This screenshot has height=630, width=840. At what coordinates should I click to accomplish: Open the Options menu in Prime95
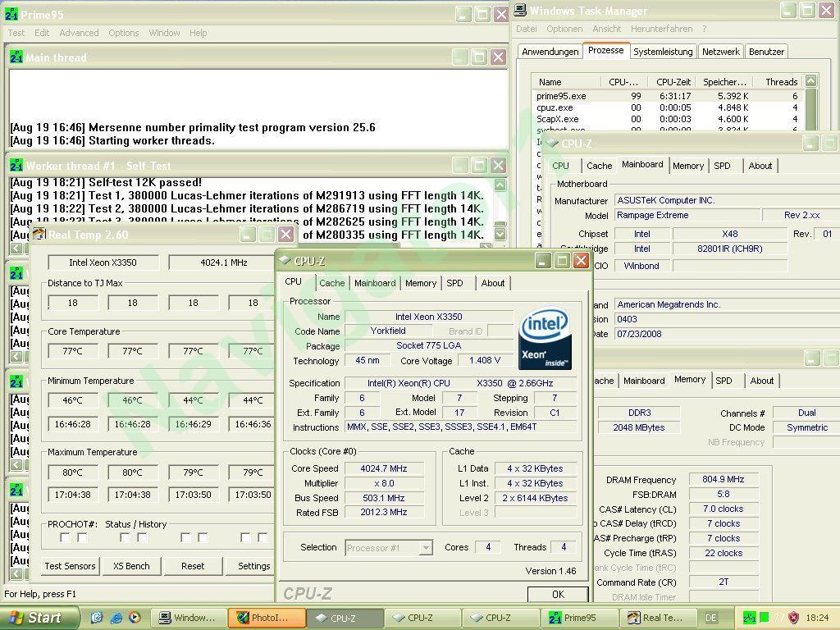coord(123,33)
